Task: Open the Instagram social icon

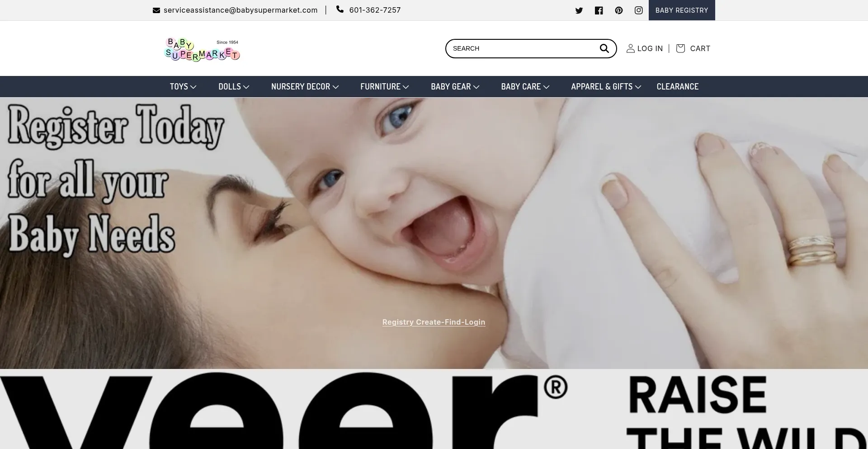Action: click(x=639, y=10)
